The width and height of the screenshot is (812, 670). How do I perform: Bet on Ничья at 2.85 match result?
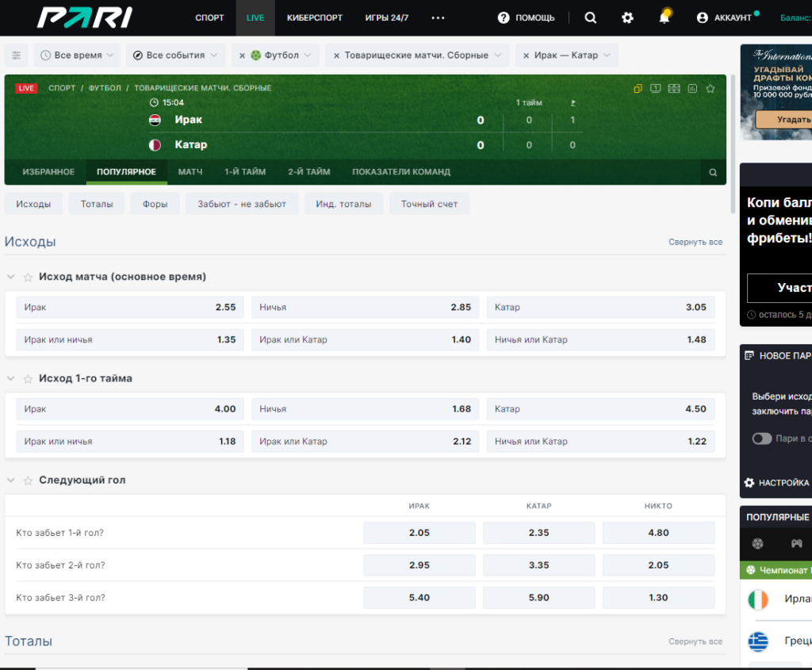(365, 308)
